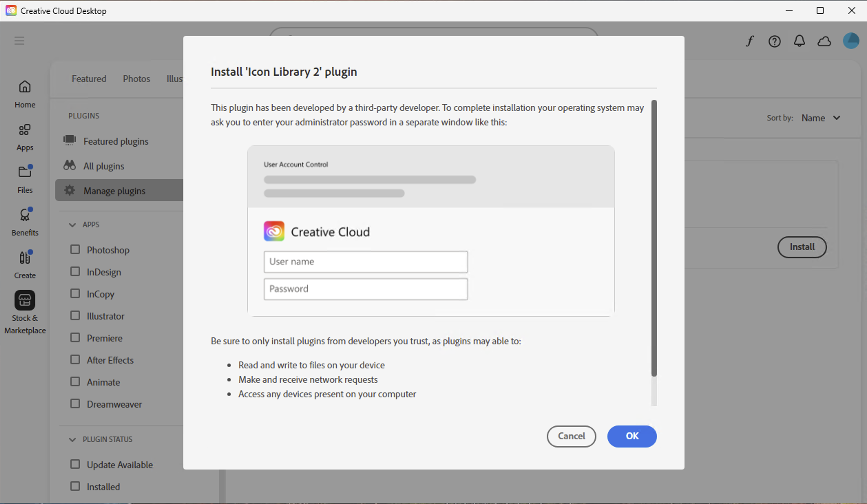Click the User name field
Viewport: 867px width, 504px height.
(x=366, y=262)
